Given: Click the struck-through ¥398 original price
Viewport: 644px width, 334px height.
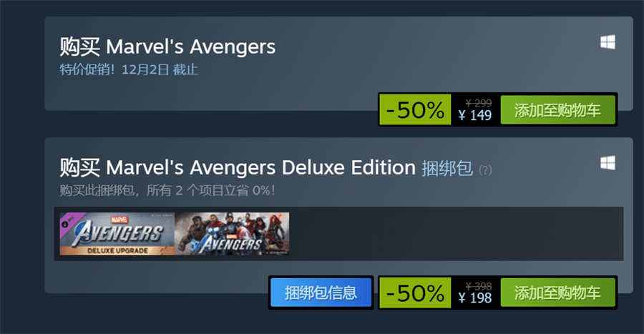Looking at the screenshot, I should [479, 286].
